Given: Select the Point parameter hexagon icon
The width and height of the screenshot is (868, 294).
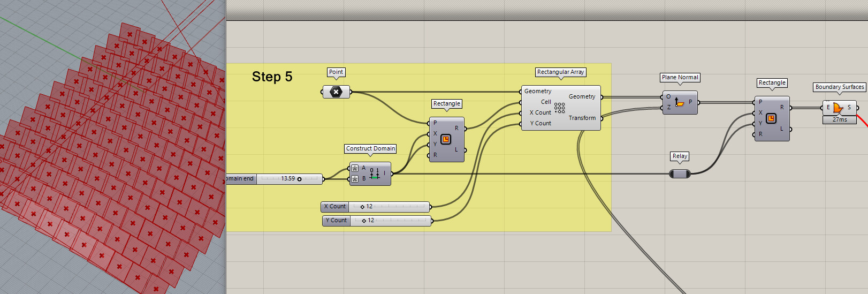Looking at the screenshot, I should pos(336,92).
